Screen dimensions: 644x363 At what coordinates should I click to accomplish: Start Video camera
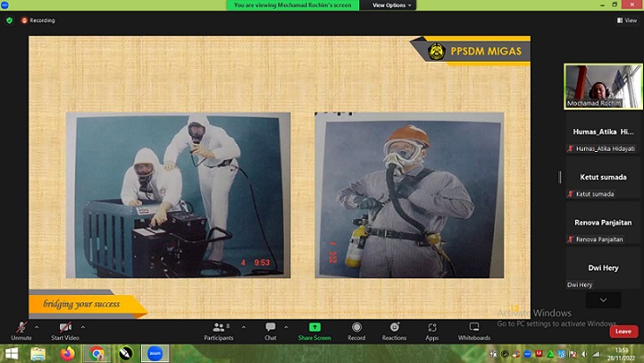(64, 332)
